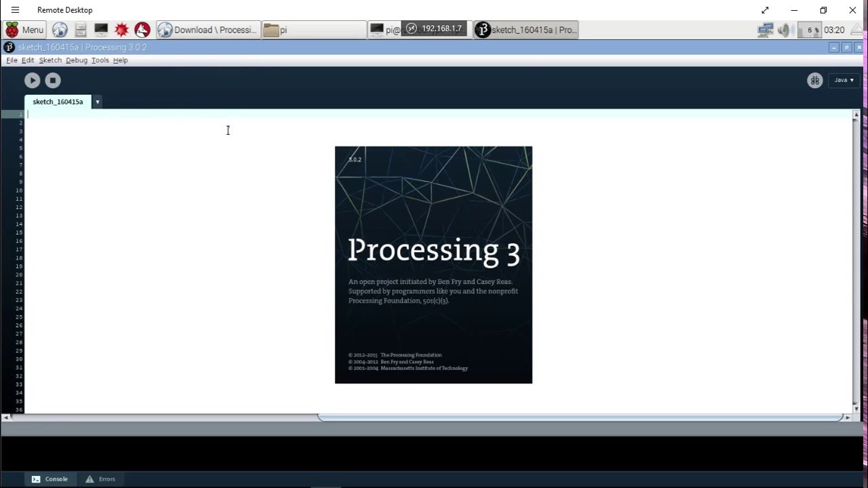The height and width of the screenshot is (488, 868).
Task: Launch the Wolfram icon in the panel
Action: [x=142, y=30]
